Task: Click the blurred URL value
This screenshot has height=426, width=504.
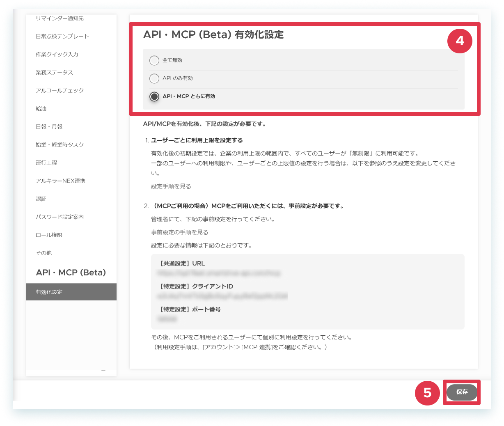Action: click(x=219, y=273)
